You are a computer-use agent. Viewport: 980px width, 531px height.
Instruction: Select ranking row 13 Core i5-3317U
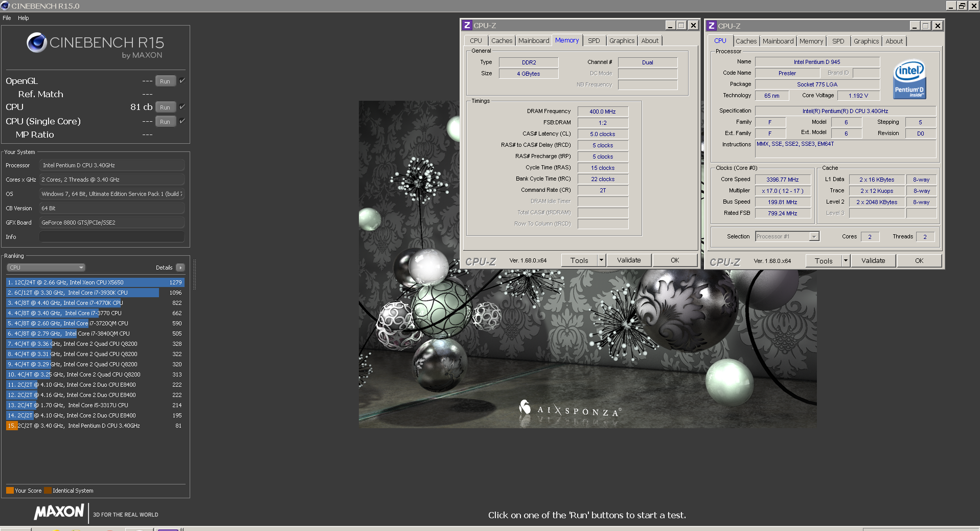(95, 405)
